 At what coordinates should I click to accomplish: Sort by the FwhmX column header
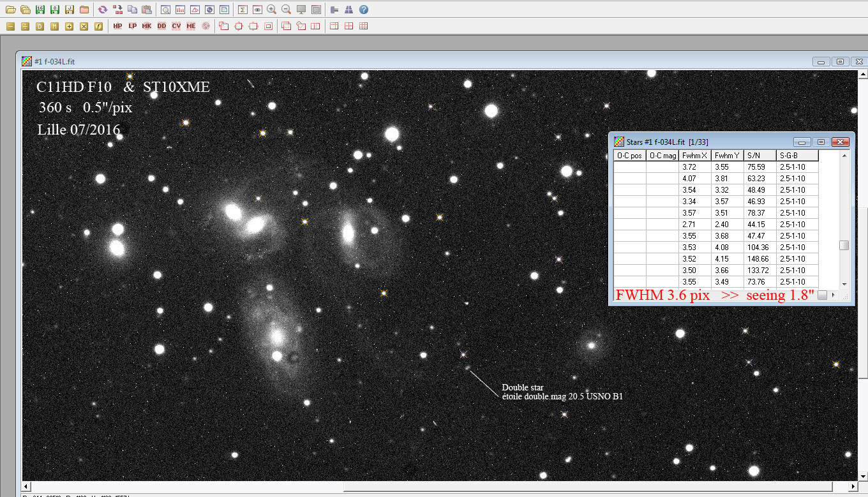(695, 156)
